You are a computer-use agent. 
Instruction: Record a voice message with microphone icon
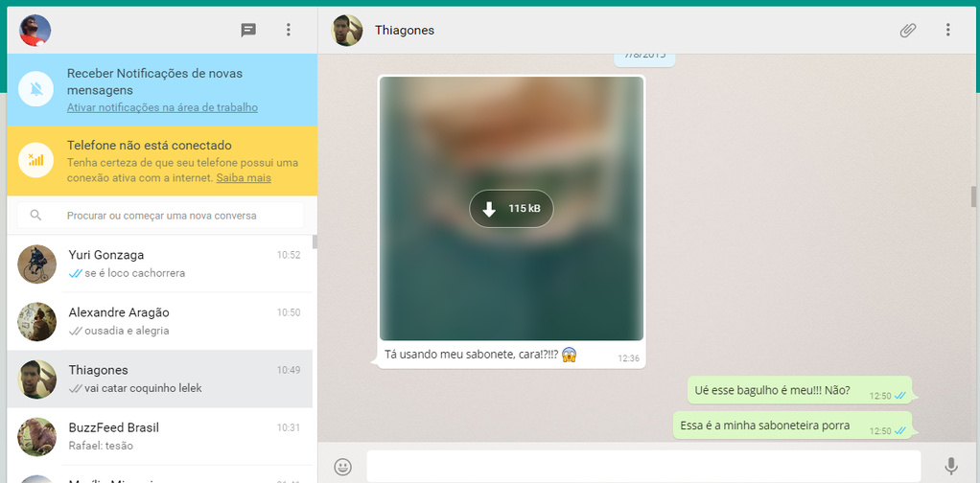(950, 467)
